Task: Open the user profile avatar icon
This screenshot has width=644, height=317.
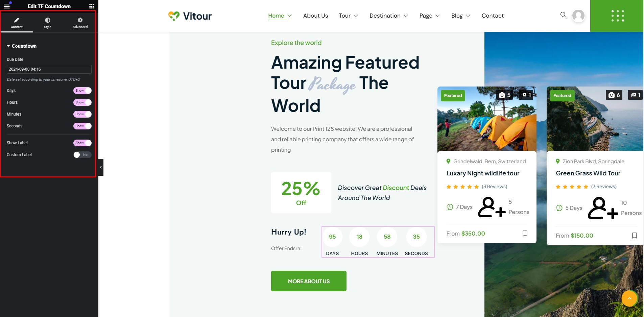Action: pos(578,16)
